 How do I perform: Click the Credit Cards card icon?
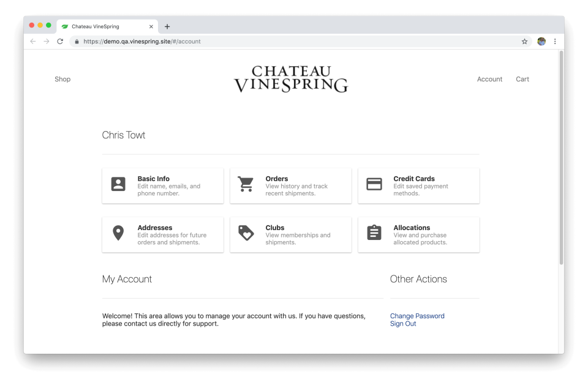tap(374, 184)
